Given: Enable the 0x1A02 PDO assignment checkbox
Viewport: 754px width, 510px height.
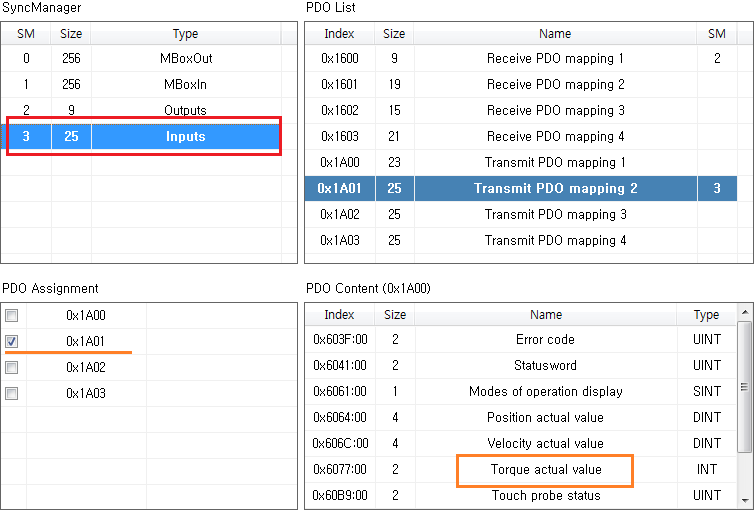Looking at the screenshot, I should 12,368.
